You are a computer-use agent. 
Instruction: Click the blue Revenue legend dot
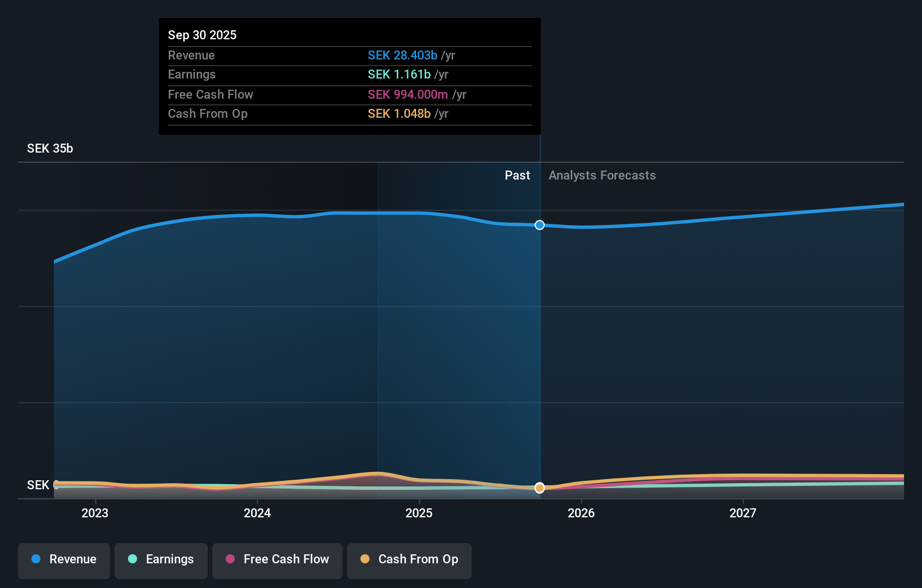tap(35, 559)
